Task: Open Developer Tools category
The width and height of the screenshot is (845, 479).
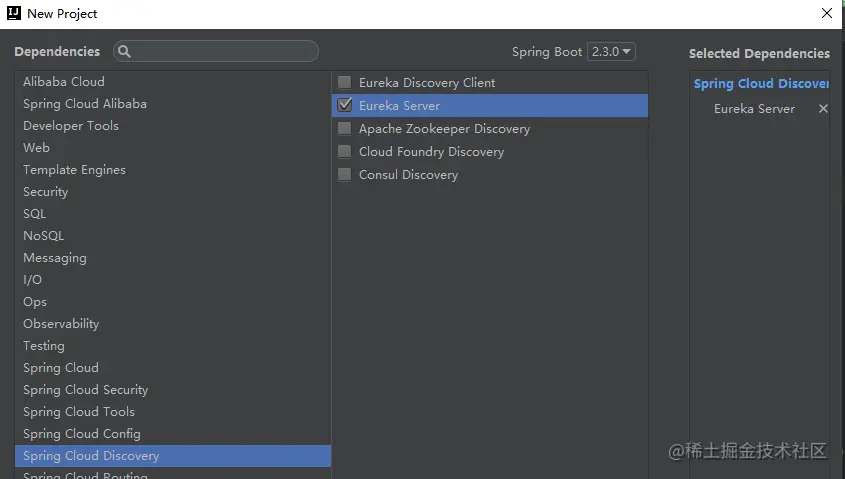Action: (172, 126)
